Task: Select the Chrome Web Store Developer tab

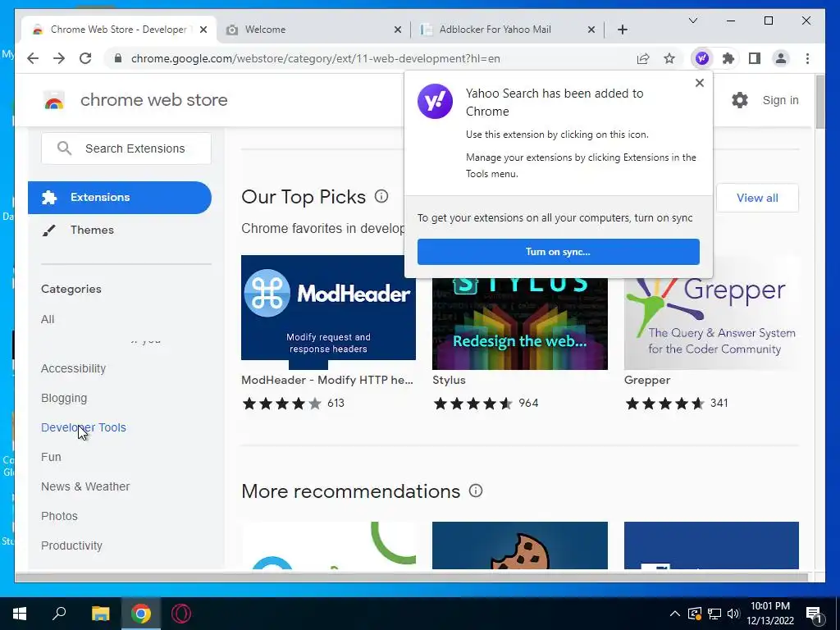Action: (x=118, y=30)
